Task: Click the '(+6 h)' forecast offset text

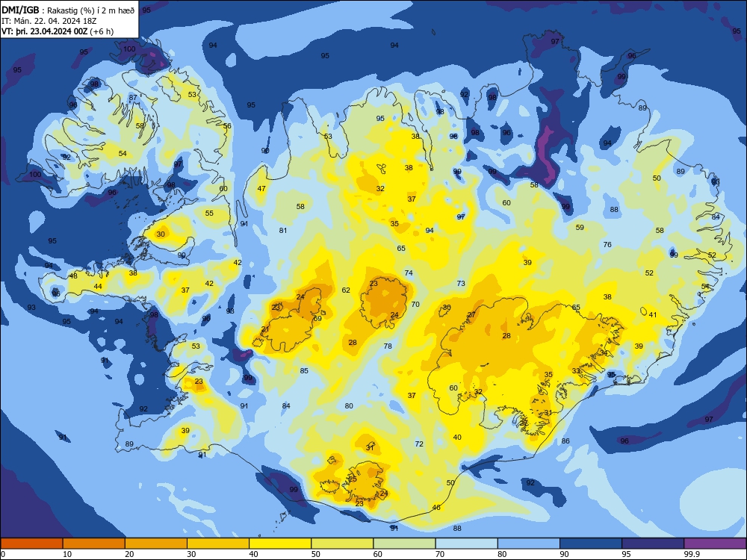Action: [102, 31]
